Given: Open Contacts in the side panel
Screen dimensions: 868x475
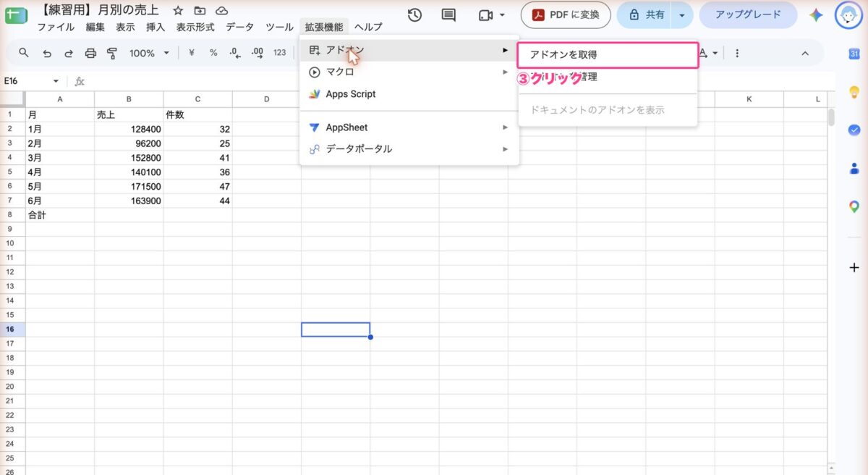Looking at the screenshot, I should coord(854,169).
